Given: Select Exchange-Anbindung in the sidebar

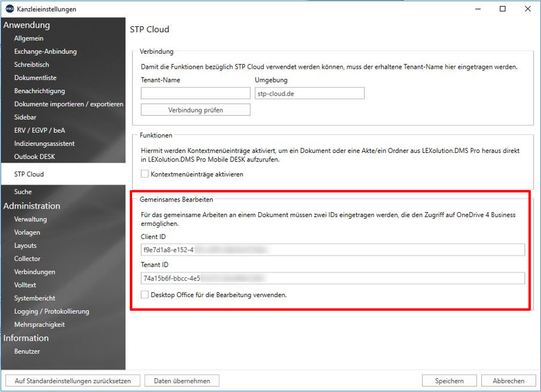Looking at the screenshot, I should pyautogui.click(x=45, y=51).
